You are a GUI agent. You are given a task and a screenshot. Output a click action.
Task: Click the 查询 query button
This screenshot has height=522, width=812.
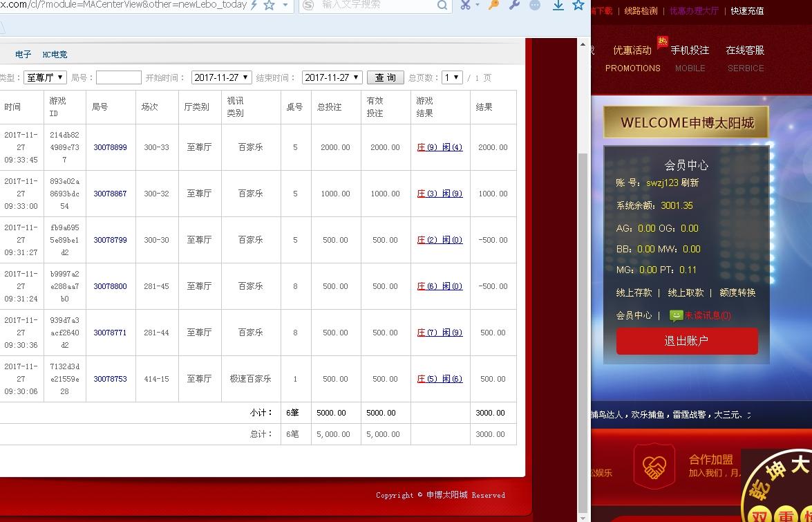pyautogui.click(x=384, y=77)
